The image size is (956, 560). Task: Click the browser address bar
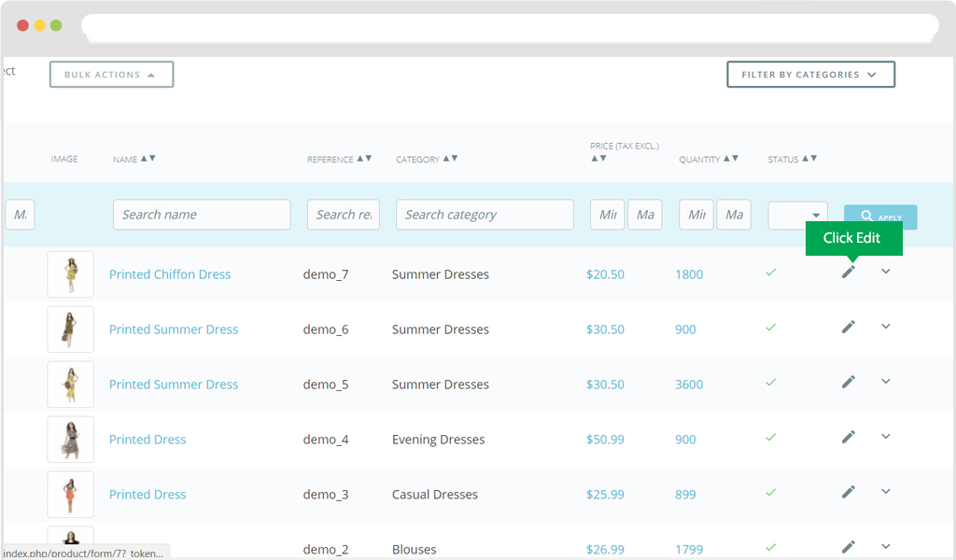(510, 27)
